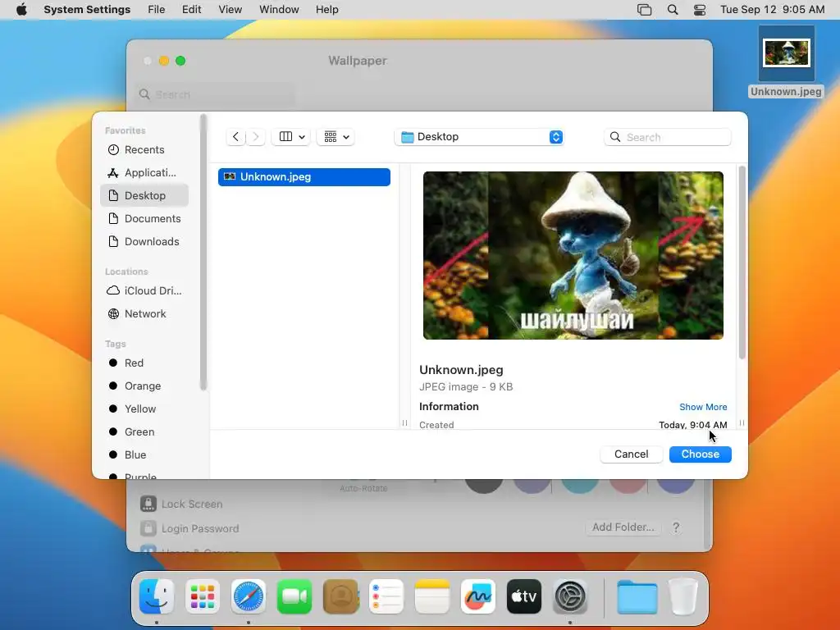Click the Cancel button
Image resolution: width=840 pixels, height=630 pixels.
[x=631, y=454]
